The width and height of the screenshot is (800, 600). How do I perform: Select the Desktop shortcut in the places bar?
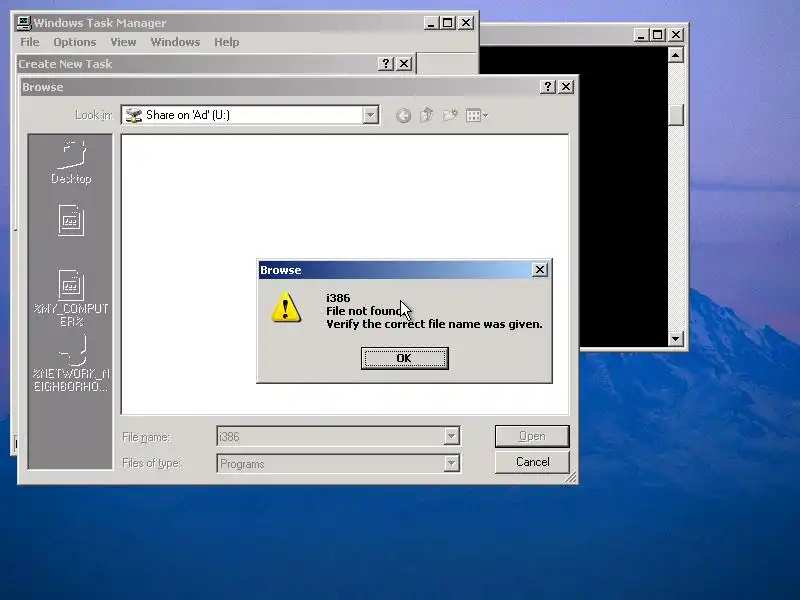[x=71, y=163]
